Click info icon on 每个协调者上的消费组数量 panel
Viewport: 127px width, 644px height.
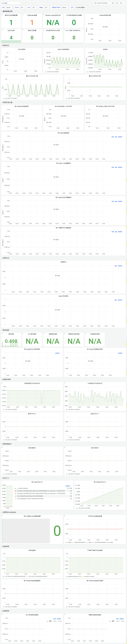click(x=2, y=515)
